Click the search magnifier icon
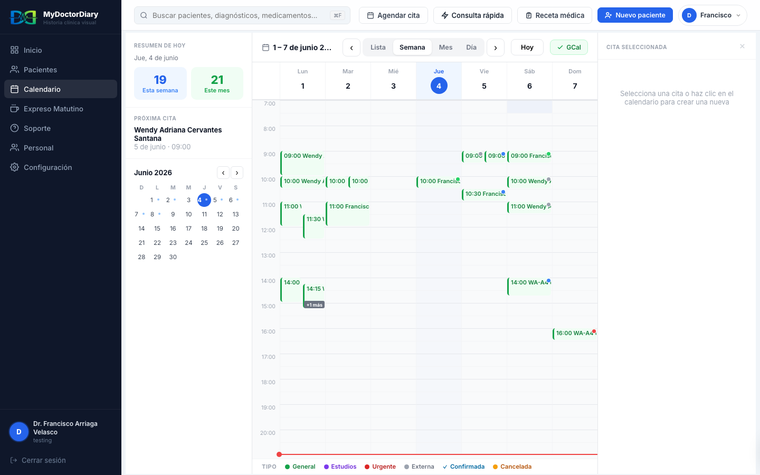 point(144,16)
